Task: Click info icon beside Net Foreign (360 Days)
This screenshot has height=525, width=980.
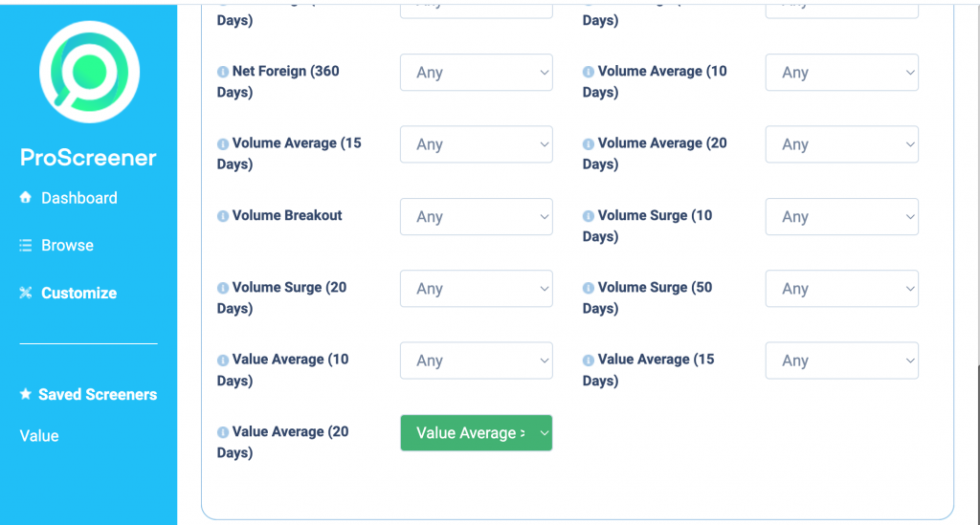Action: coord(222,72)
